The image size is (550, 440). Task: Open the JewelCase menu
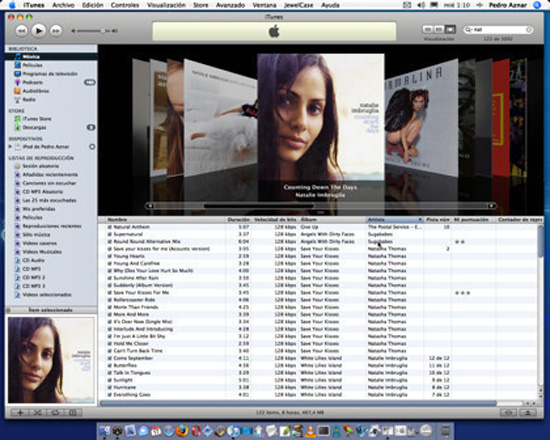[x=299, y=5]
